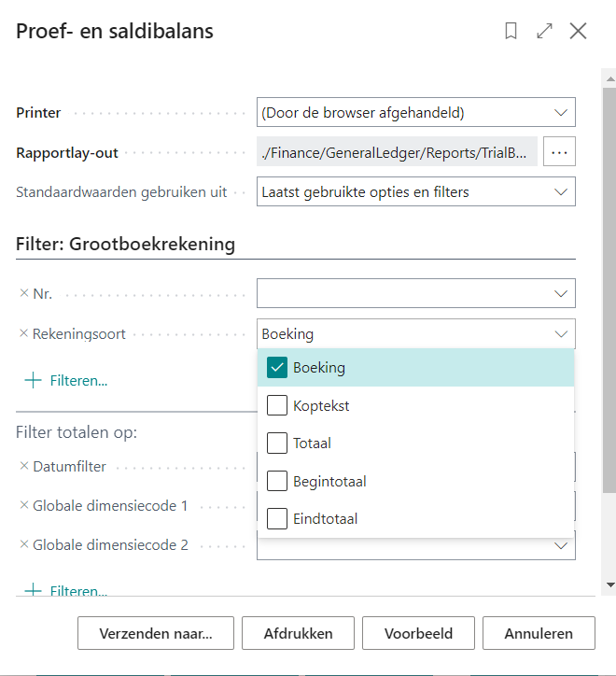Remove the Nr. filter with its X icon

(24, 293)
